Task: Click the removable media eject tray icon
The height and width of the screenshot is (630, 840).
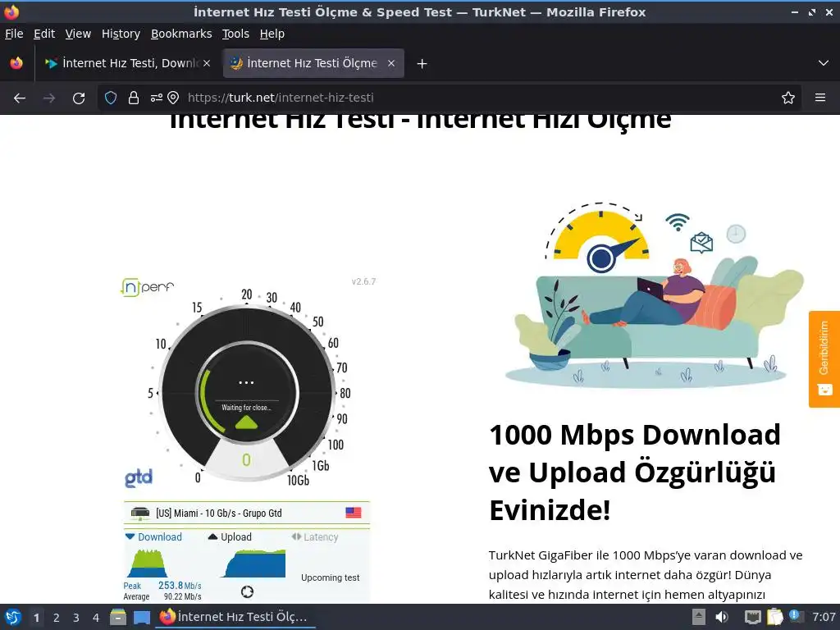Action: [699, 617]
